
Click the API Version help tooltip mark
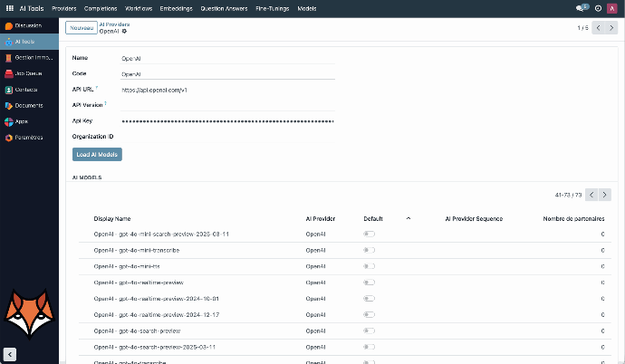click(x=106, y=103)
